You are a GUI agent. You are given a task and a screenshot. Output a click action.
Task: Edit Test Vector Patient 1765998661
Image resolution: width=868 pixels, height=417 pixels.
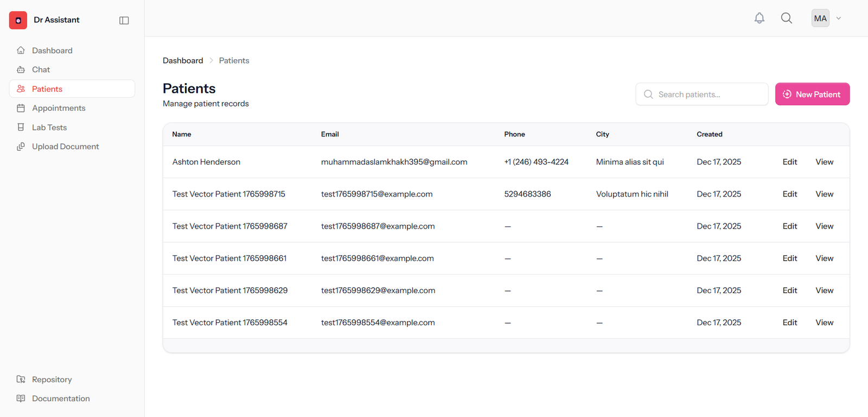(790, 258)
